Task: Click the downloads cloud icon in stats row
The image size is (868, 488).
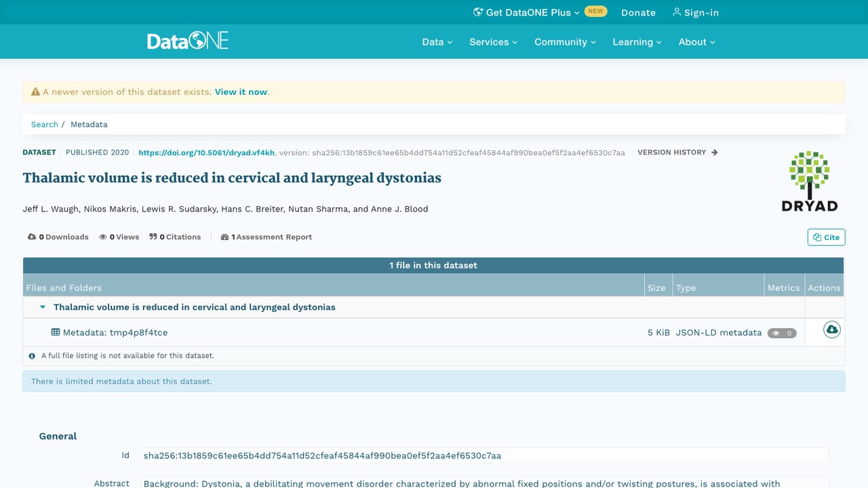Action: [32, 237]
